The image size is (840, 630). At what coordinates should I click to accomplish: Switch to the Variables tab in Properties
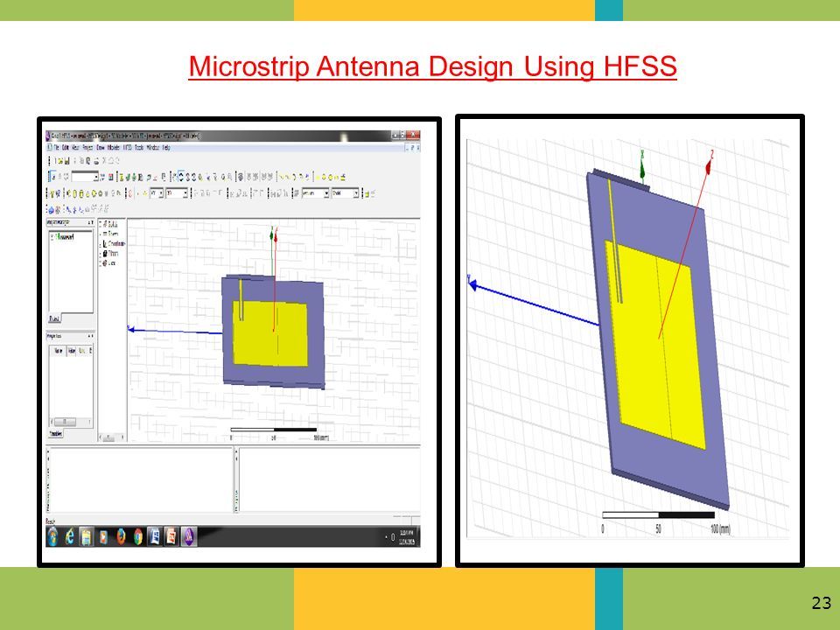pyautogui.click(x=56, y=433)
